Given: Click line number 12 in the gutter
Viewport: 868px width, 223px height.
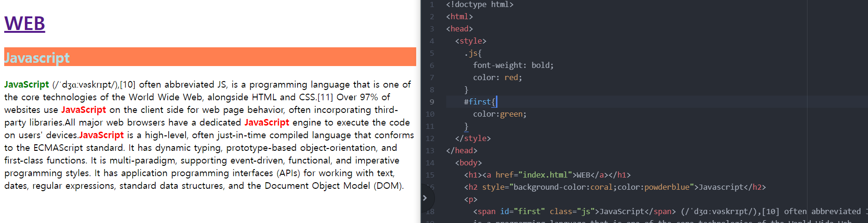Looking at the screenshot, I should pyautogui.click(x=430, y=138).
